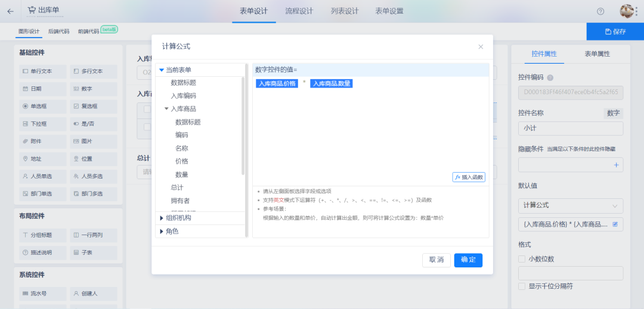Select the 图片 control
This screenshot has height=309, width=644.
pos(93,141)
